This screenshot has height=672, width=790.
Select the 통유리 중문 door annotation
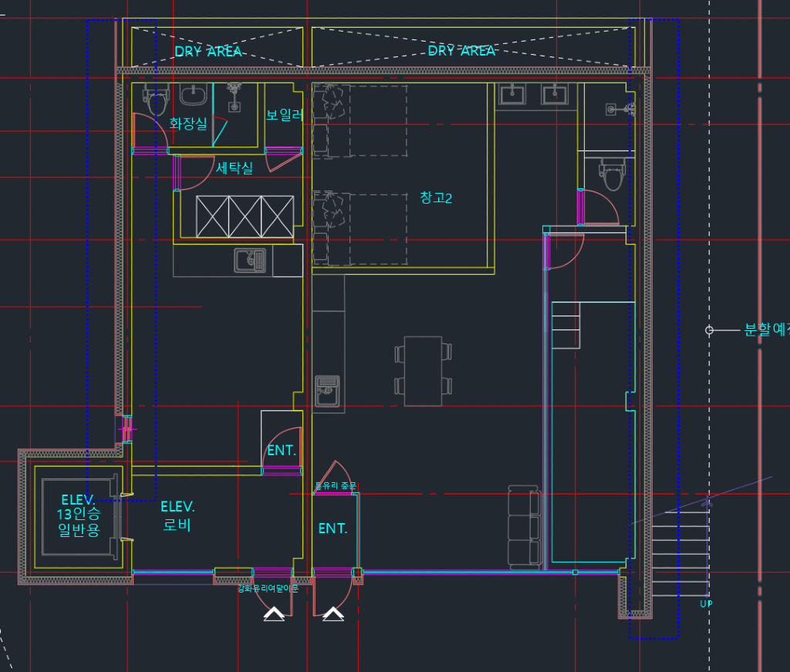click(x=336, y=486)
